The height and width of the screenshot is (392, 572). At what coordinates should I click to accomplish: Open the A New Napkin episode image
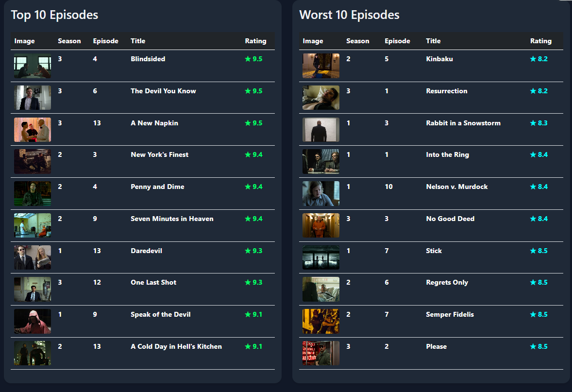pos(33,130)
